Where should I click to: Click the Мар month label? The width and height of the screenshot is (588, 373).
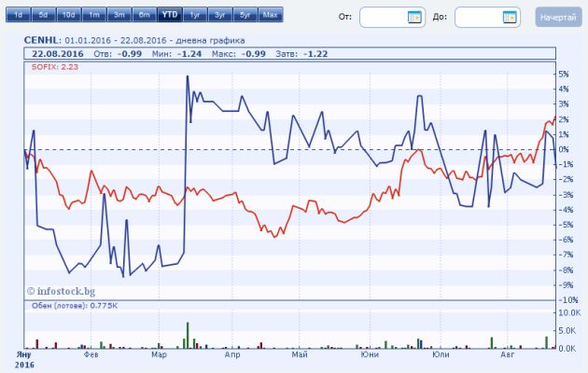point(159,354)
